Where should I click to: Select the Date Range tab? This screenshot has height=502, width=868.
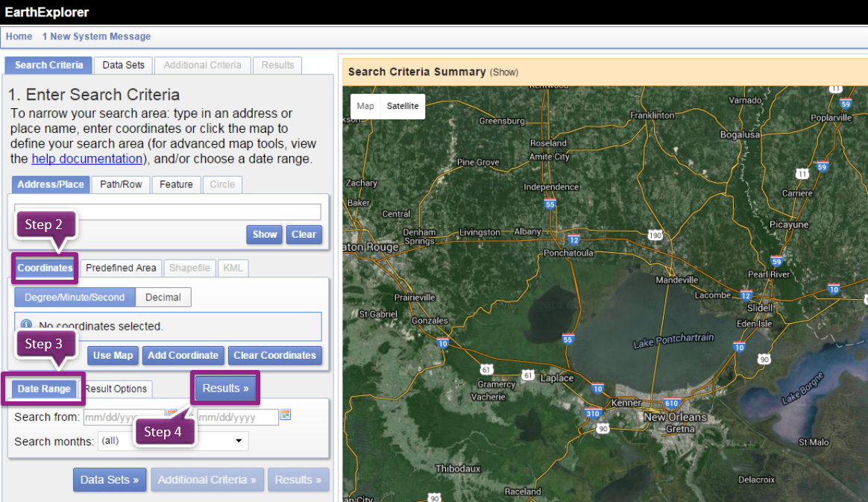(44, 389)
